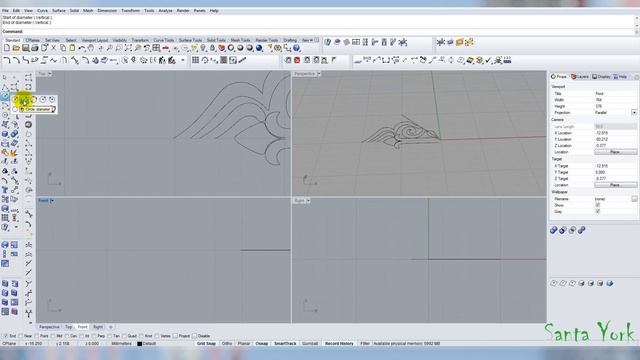Image resolution: width=640 pixels, height=360 pixels.
Task: Click the Open file folder icon
Action: (x=16, y=48)
